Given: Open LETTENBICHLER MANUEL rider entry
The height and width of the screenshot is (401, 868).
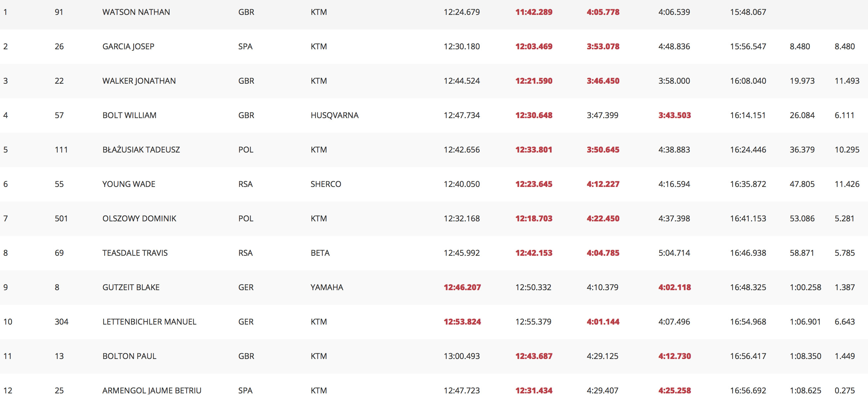Looking at the screenshot, I should coord(149,322).
